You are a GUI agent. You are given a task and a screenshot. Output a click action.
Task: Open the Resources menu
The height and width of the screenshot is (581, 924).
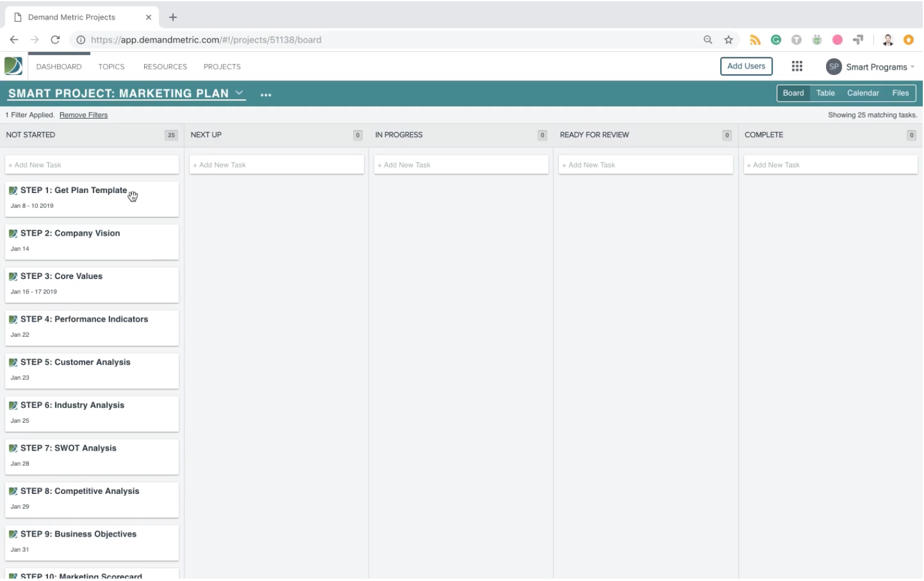pyautogui.click(x=166, y=67)
